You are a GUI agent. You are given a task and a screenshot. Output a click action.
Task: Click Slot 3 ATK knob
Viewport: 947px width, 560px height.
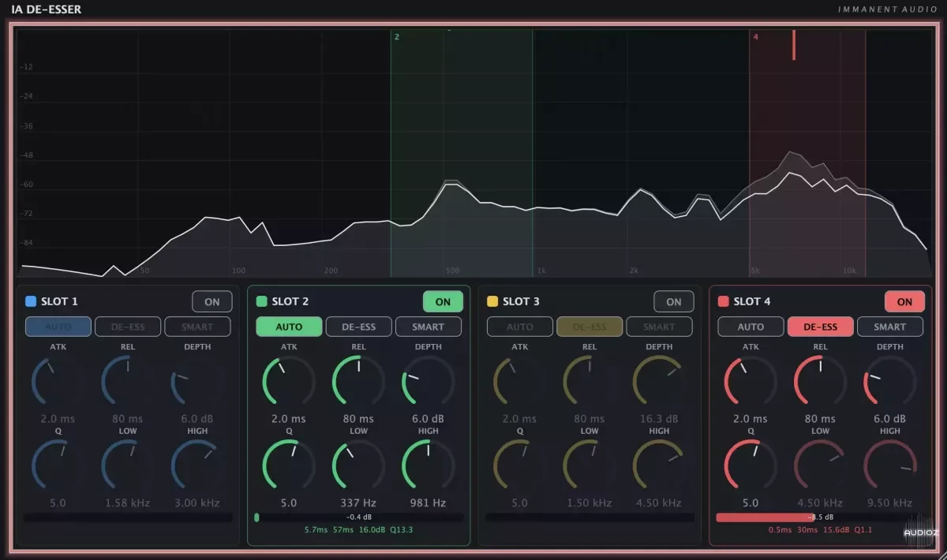pyautogui.click(x=520, y=382)
